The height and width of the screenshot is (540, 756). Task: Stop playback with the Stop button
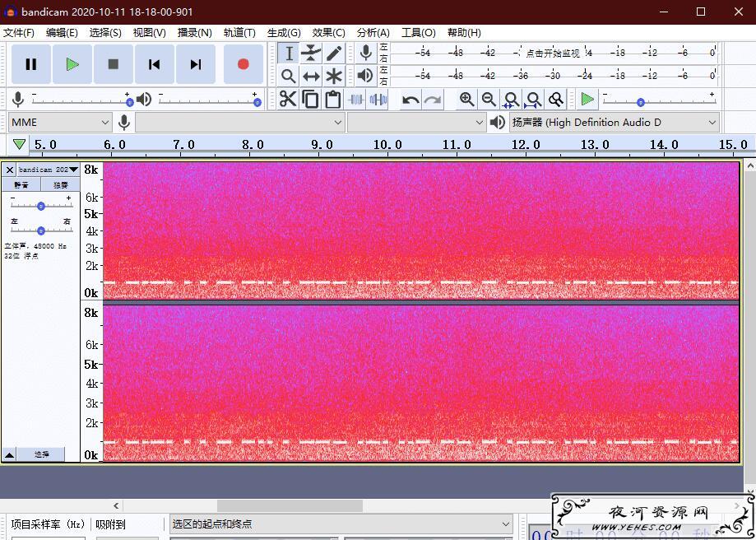(114, 64)
